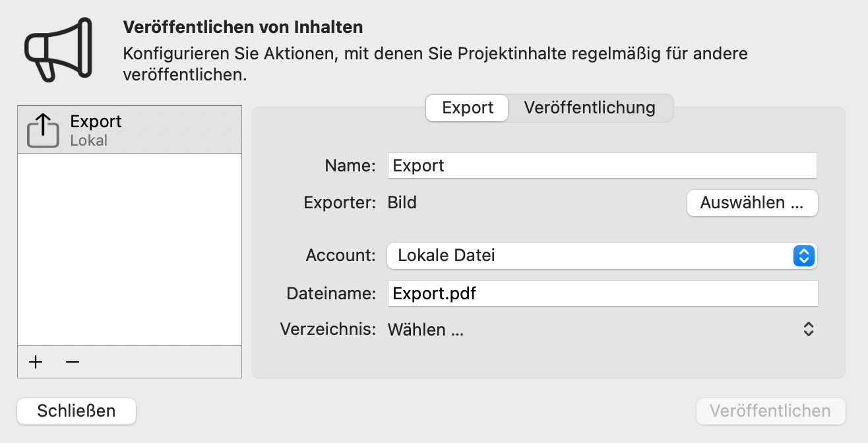Viewport: 868px width, 443px height.
Task: Click the Name text field
Action: point(602,165)
